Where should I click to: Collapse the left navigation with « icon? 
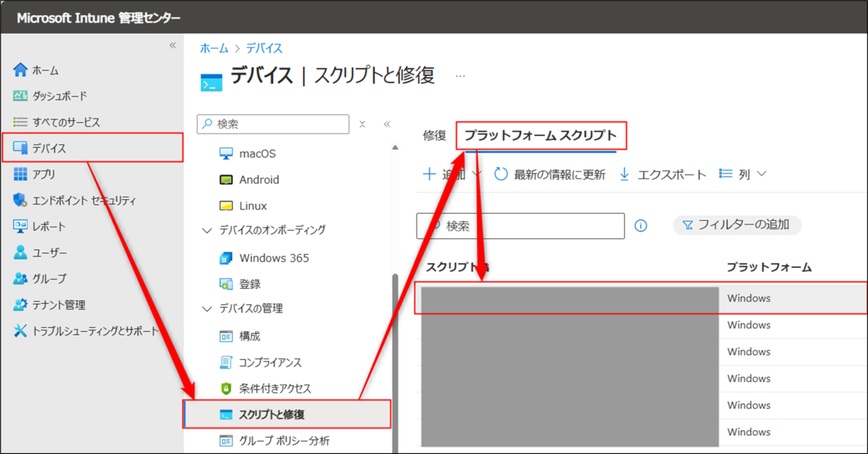(x=172, y=45)
